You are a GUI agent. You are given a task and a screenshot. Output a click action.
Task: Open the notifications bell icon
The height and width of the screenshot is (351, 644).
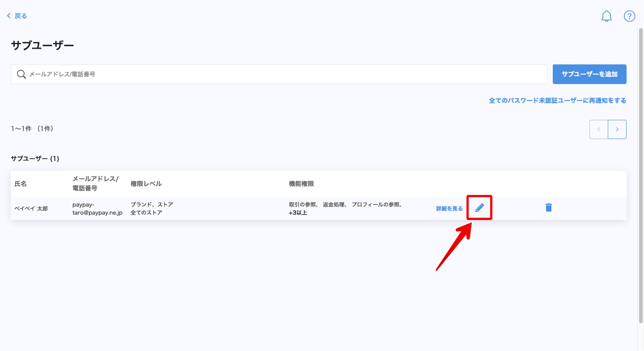click(606, 17)
